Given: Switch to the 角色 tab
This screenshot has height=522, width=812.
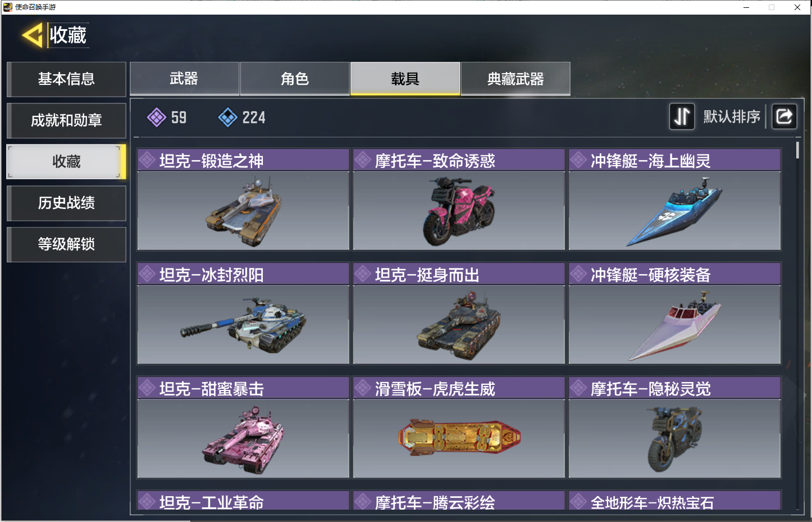Looking at the screenshot, I should pyautogui.click(x=295, y=79).
